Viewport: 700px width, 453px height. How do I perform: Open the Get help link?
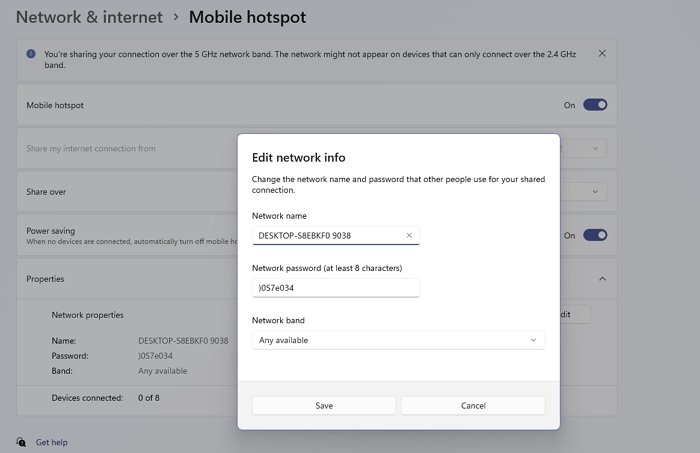[51, 441]
